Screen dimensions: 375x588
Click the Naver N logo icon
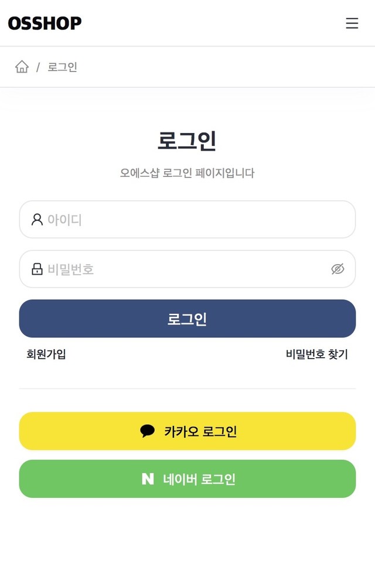(x=148, y=479)
